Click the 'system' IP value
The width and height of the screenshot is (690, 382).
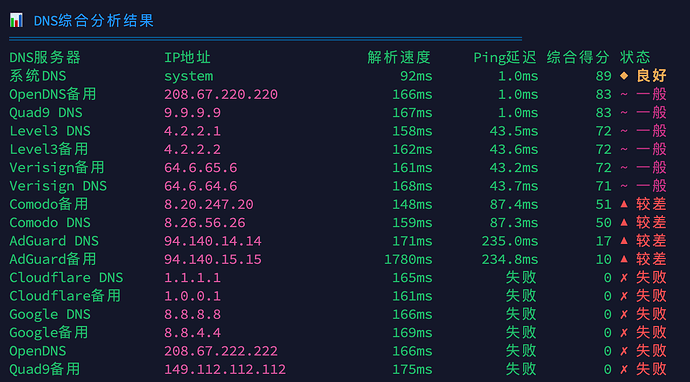pyautogui.click(x=189, y=76)
